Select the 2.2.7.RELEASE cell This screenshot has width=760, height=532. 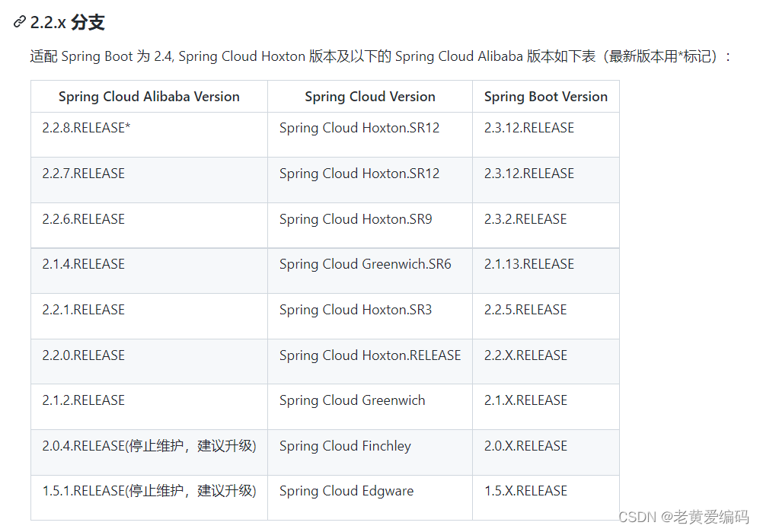tap(148, 180)
